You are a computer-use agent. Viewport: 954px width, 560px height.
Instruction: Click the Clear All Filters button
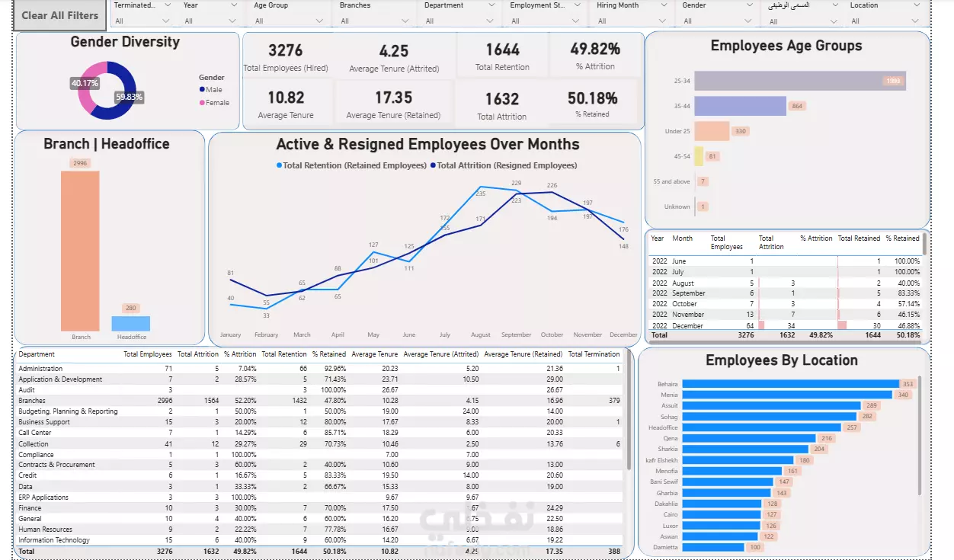60,15
